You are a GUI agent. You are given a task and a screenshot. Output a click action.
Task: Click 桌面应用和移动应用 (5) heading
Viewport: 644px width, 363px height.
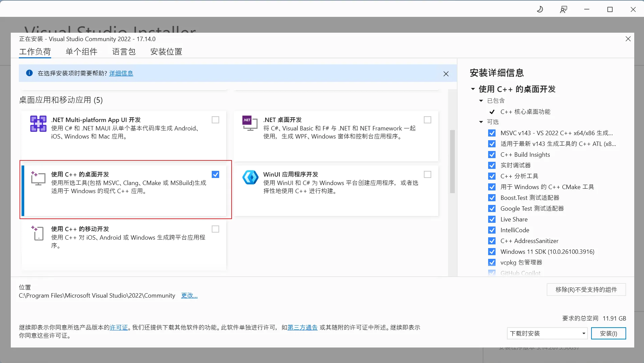(x=61, y=100)
